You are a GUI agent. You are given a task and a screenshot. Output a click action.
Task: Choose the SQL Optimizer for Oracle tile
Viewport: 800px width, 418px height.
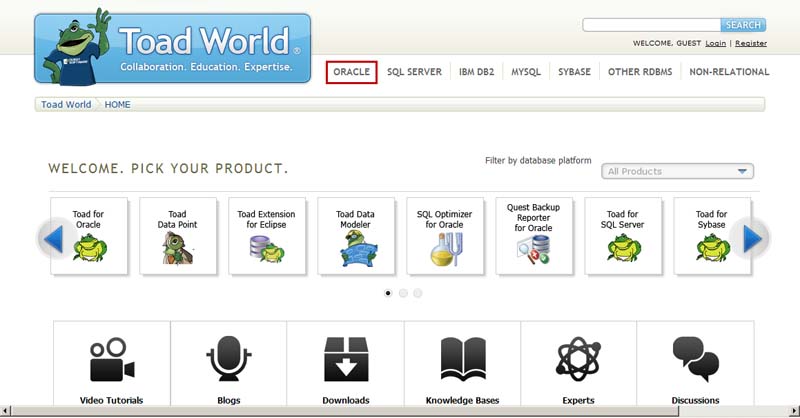(445, 236)
